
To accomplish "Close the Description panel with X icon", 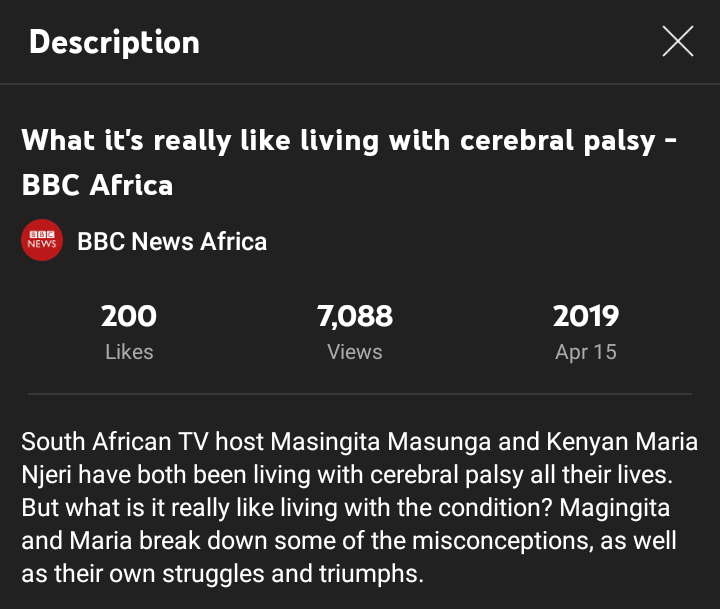I will tap(677, 42).
